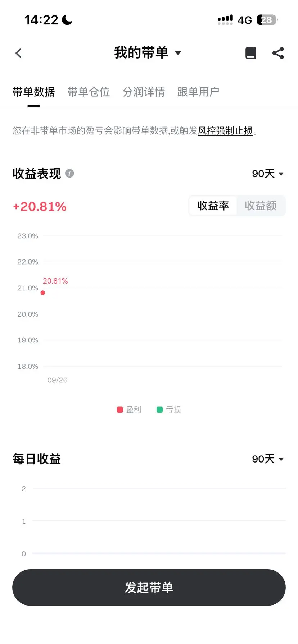Select the 带单仓位 tab
The image size is (298, 644).
tap(89, 92)
